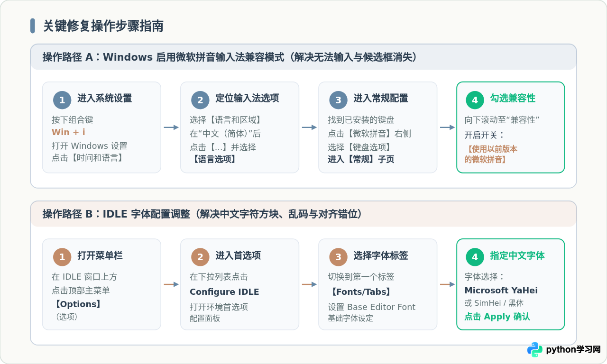The height and width of the screenshot is (364, 607).
Task: Click the bold text Microsoft YaHei
Action: [501, 291]
